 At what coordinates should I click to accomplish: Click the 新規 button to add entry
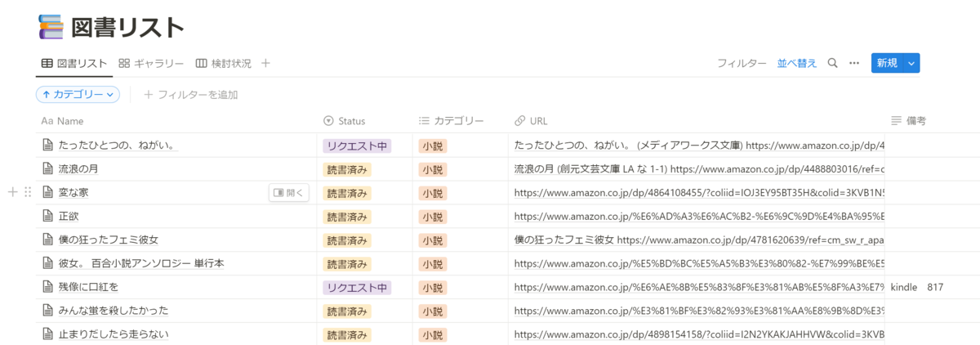(887, 63)
